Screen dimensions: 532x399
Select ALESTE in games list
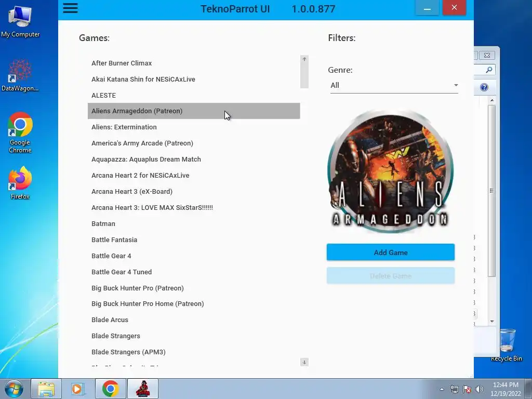(x=194, y=96)
